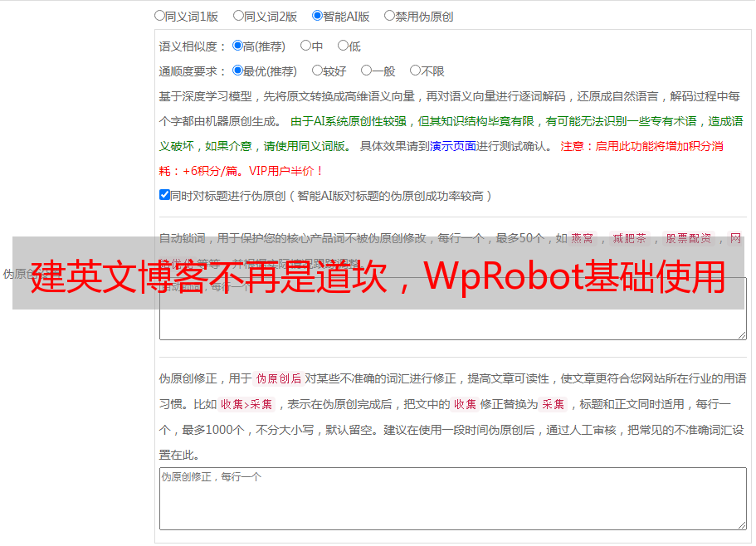Open the 演示页面 link
This screenshot has width=756, height=546.
tap(452, 146)
